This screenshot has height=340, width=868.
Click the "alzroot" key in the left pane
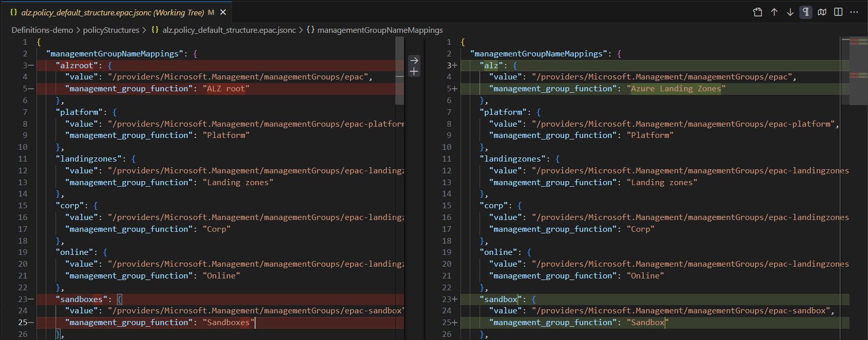click(77, 65)
